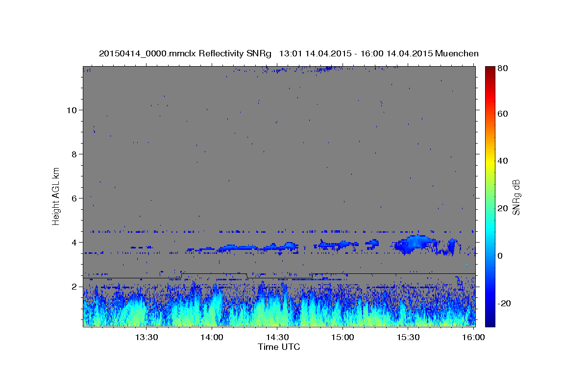Click the colorbar value 20

tap(503, 208)
